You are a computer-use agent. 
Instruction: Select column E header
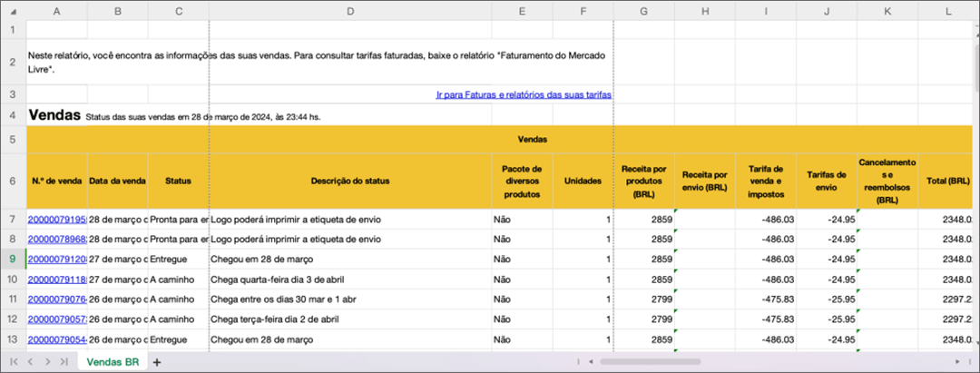click(522, 11)
